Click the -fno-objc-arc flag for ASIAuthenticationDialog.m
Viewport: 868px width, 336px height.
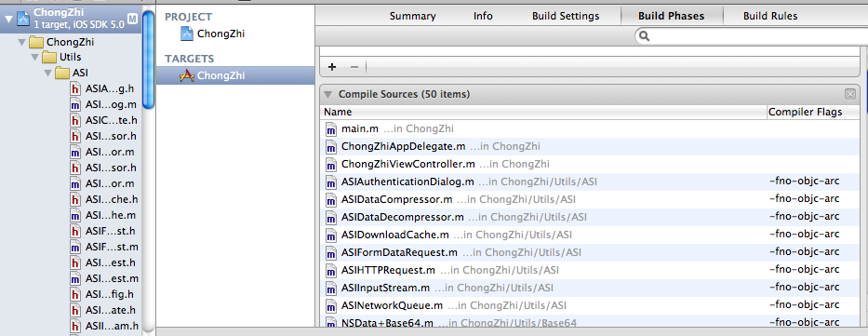(x=805, y=181)
